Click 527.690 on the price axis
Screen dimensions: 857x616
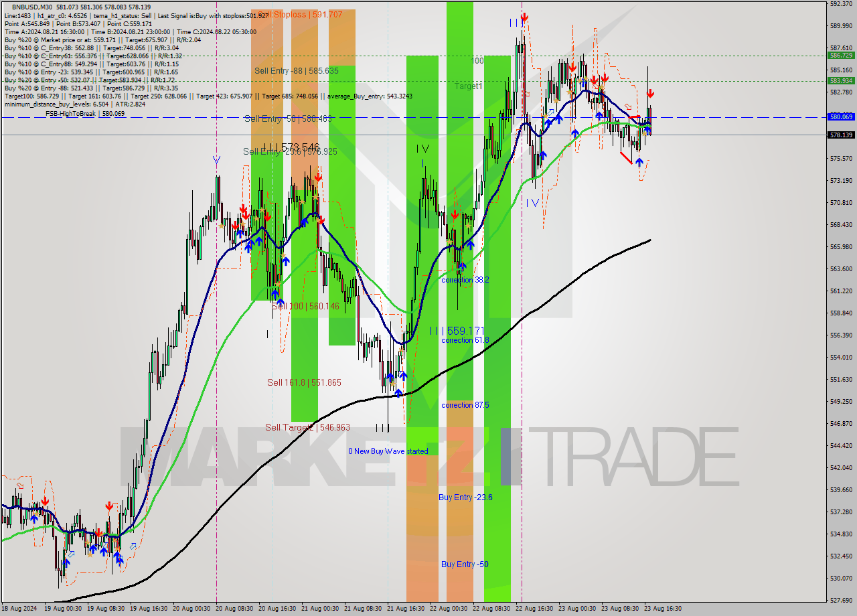pyautogui.click(x=841, y=600)
